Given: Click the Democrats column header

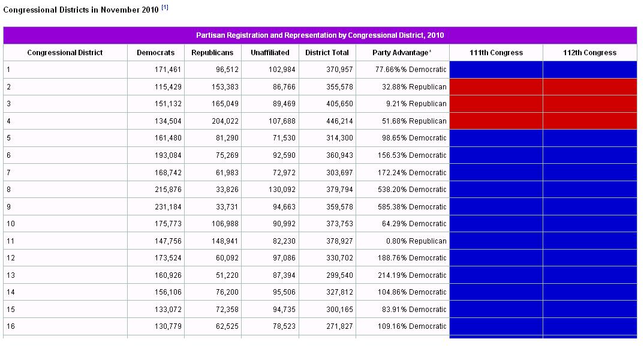Looking at the screenshot, I should (156, 53).
